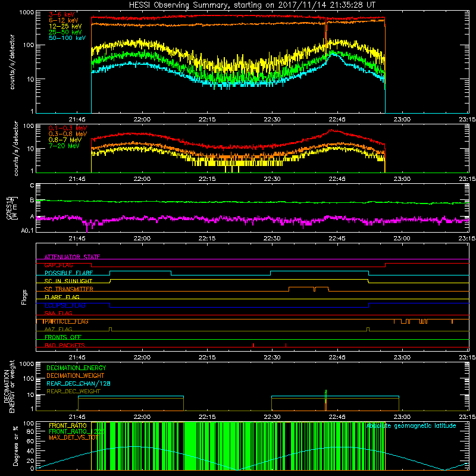
Task: Select the MAX_DET_VS_TOT legend label
Action: tap(74, 437)
